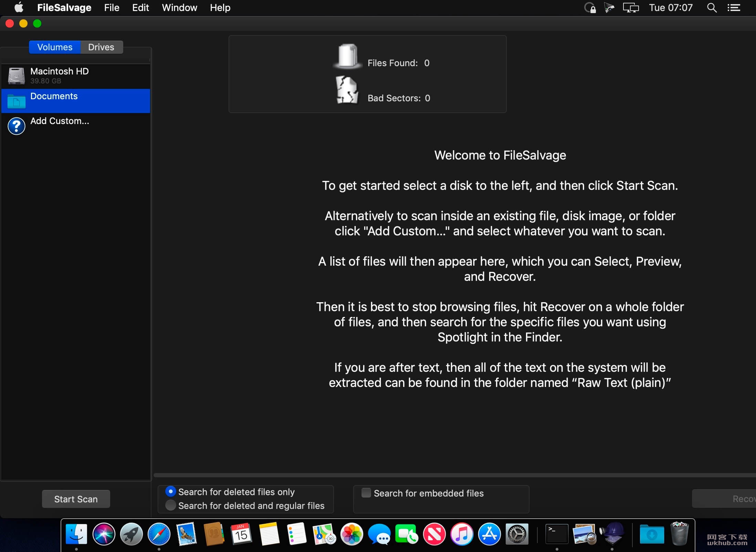This screenshot has width=756, height=552.
Task: Open Maps app in the dock
Action: point(324,534)
